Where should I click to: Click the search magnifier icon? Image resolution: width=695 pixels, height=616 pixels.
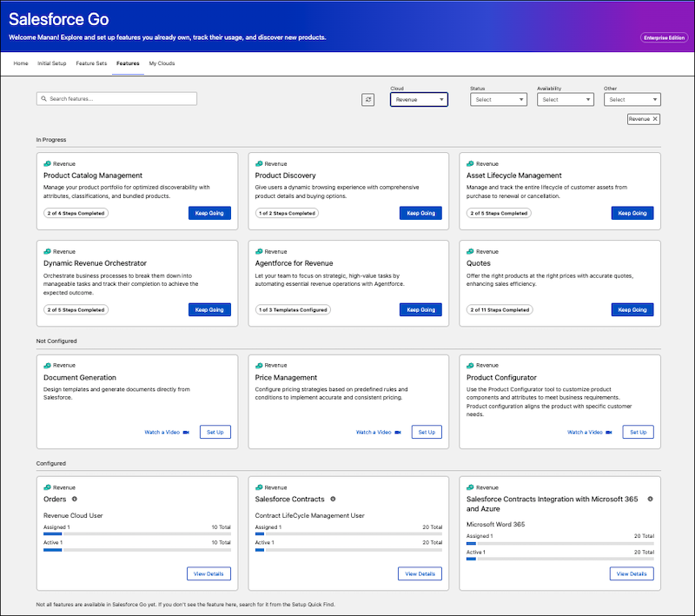(44, 99)
